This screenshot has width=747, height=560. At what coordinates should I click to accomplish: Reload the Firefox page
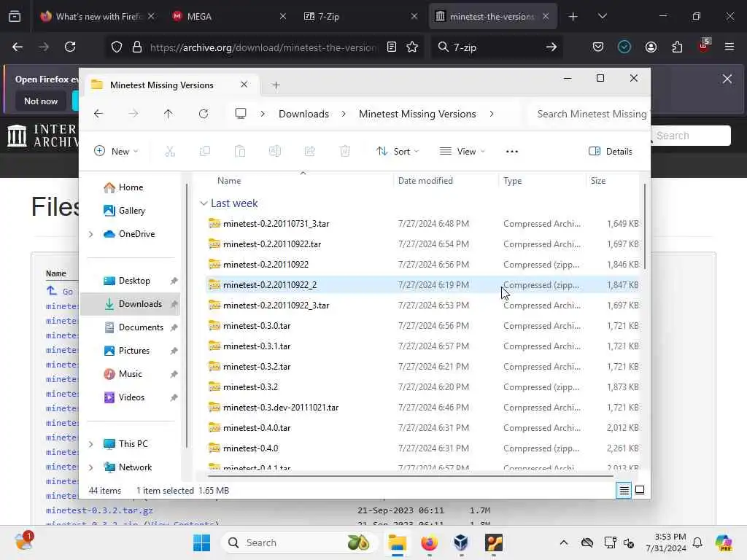[x=70, y=47]
